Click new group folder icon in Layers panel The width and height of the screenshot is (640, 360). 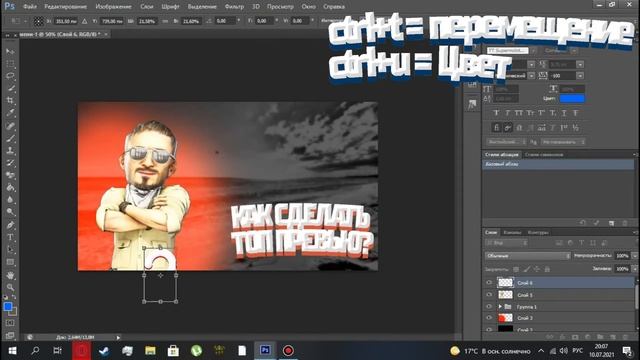600,337
